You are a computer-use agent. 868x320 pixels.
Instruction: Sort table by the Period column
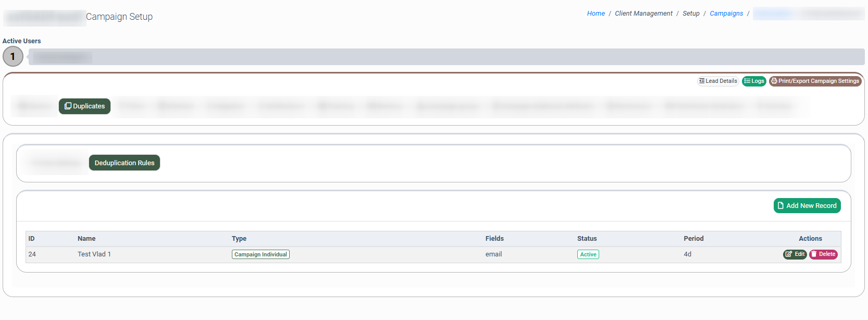coord(693,239)
